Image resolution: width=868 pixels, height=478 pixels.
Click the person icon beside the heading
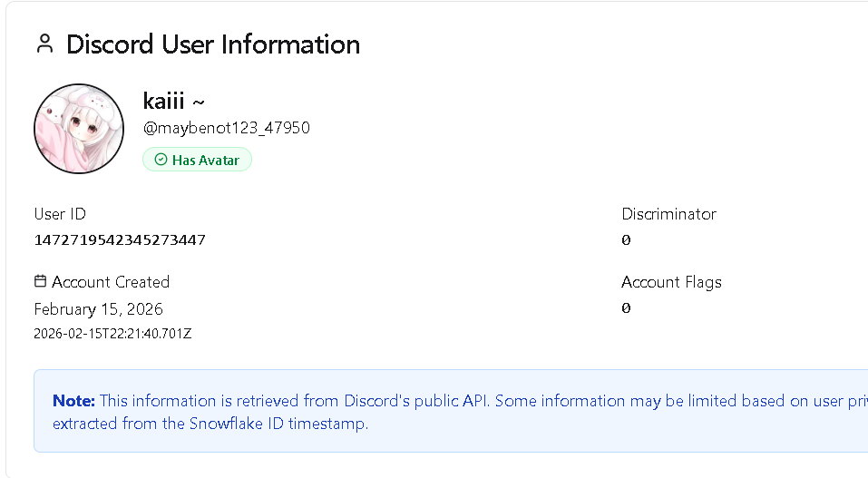pos(44,44)
